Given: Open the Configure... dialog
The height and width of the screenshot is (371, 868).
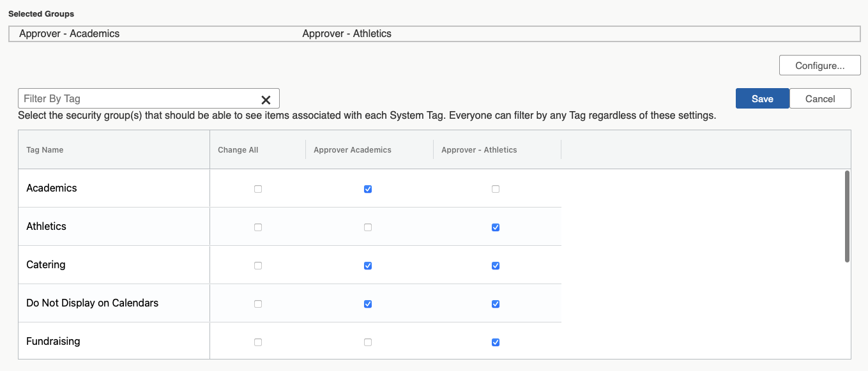Looking at the screenshot, I should pos(819,65).
